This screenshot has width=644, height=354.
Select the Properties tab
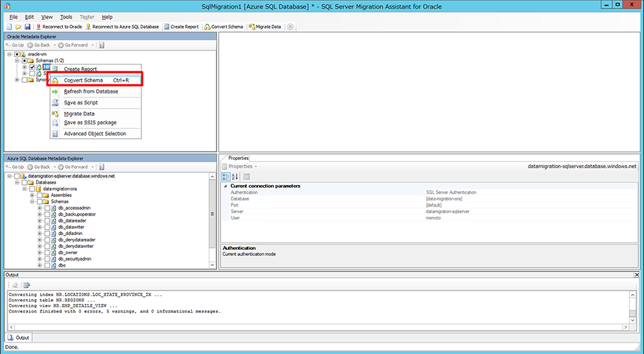238,158
